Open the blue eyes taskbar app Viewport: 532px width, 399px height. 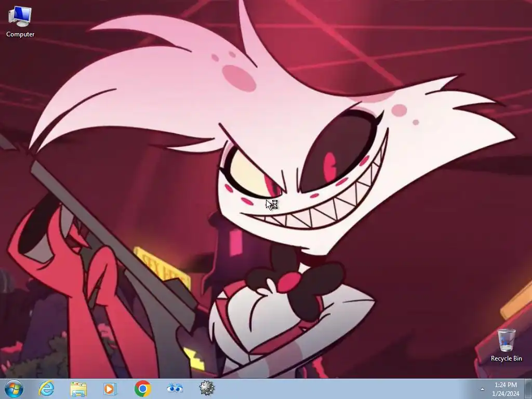pos(175,388)
